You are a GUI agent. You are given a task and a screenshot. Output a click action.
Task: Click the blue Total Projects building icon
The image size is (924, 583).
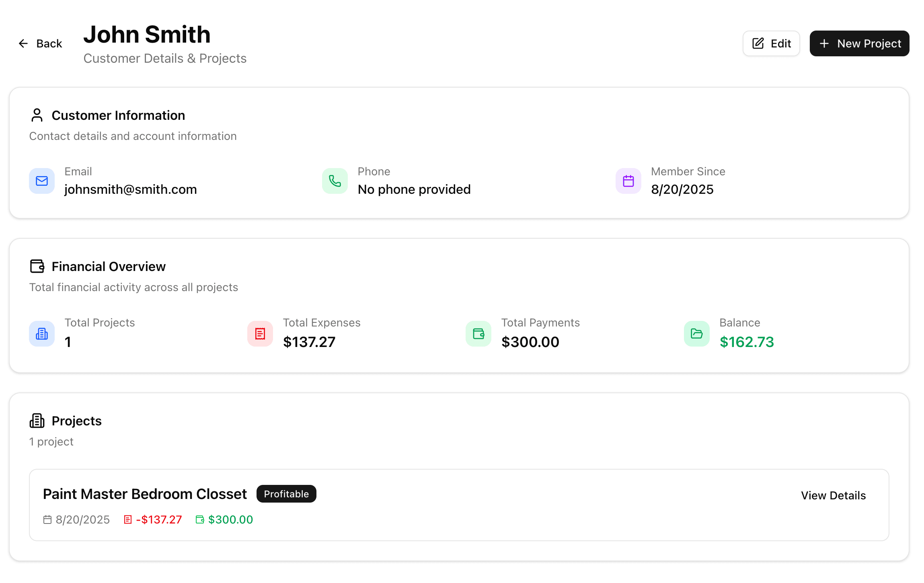pyautogui.click(x=42, y=334)
